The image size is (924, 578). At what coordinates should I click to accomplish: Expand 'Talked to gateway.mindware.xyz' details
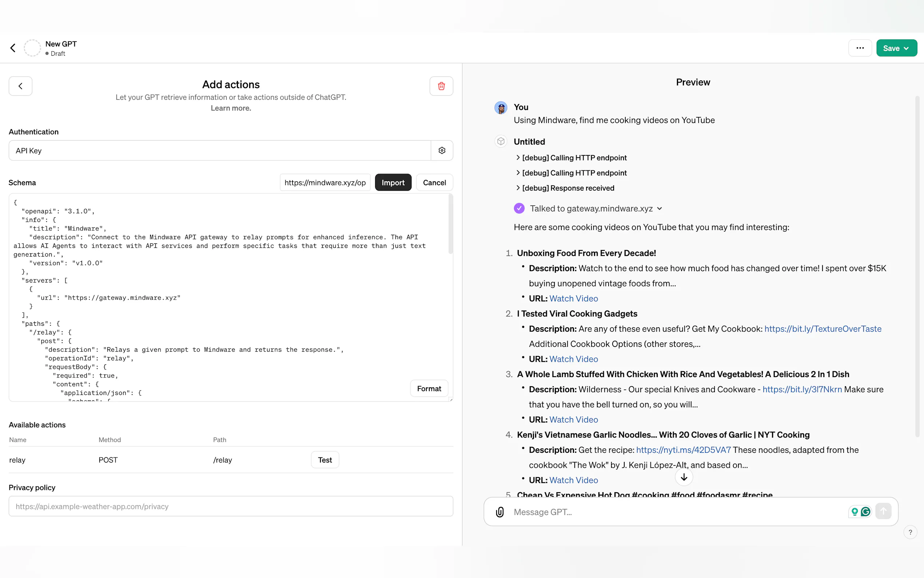click(x=659, y=209)
